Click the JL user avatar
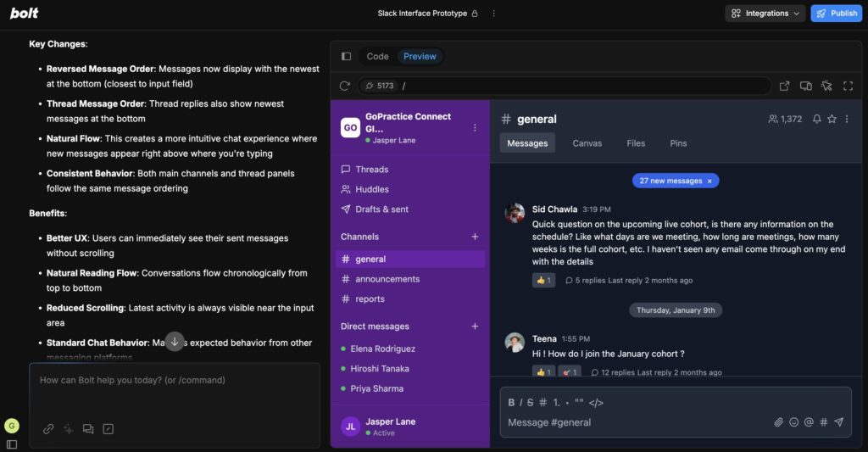 click(x=350, y=427)
